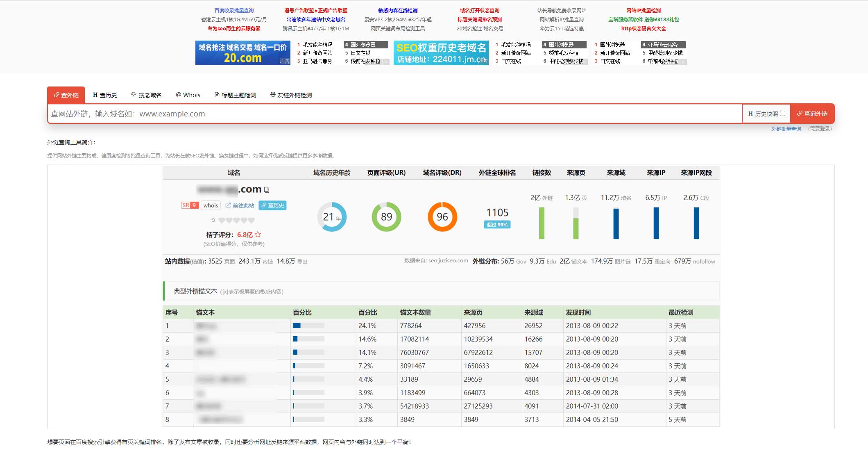
Task: Switch to the 查历史 tab
Action: (x=105, y=95)
